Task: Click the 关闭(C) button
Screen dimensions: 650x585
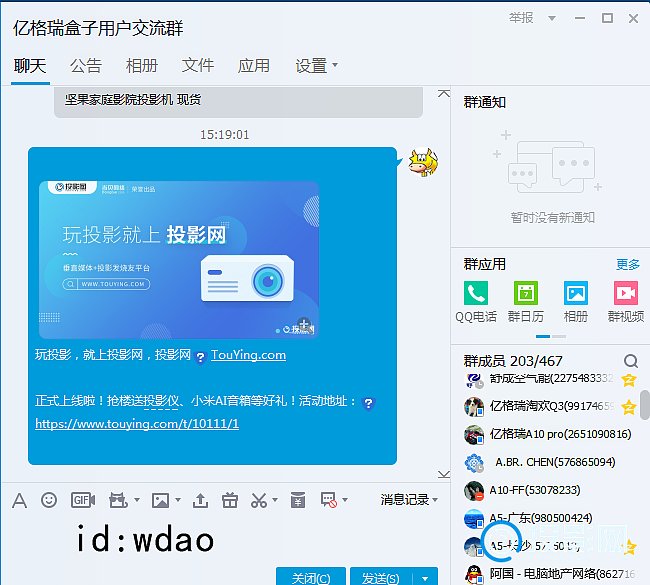Action: (x=311, y=577)
